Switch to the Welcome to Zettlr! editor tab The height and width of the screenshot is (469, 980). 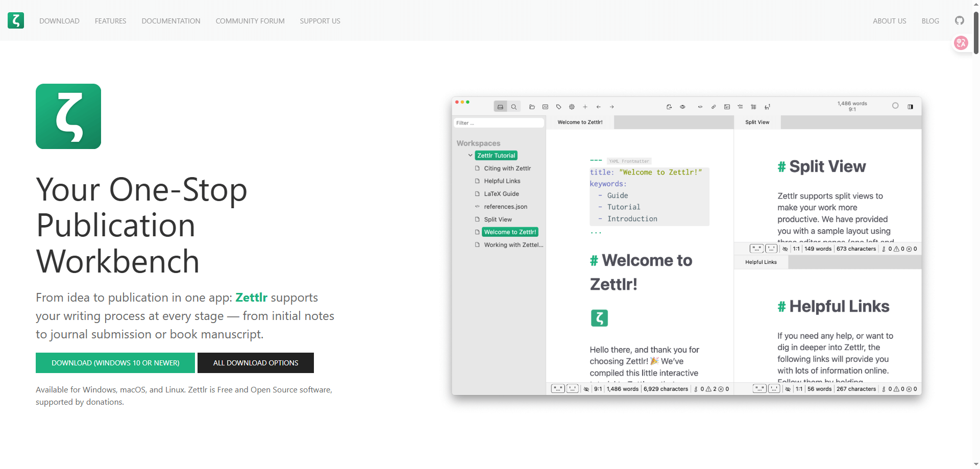click(580, 122)
